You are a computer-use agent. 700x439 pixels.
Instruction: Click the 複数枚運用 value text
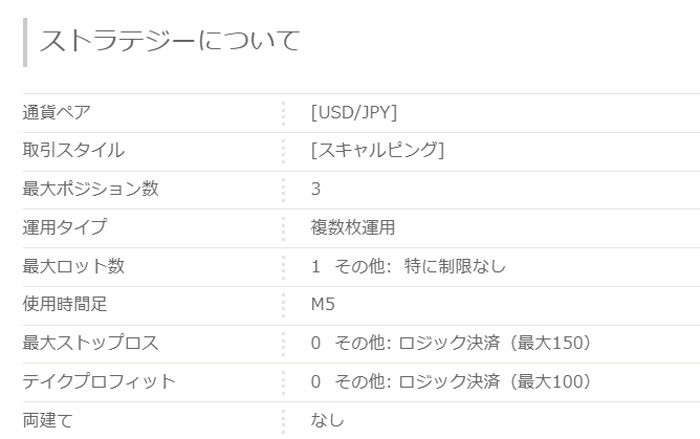[353, 227]
